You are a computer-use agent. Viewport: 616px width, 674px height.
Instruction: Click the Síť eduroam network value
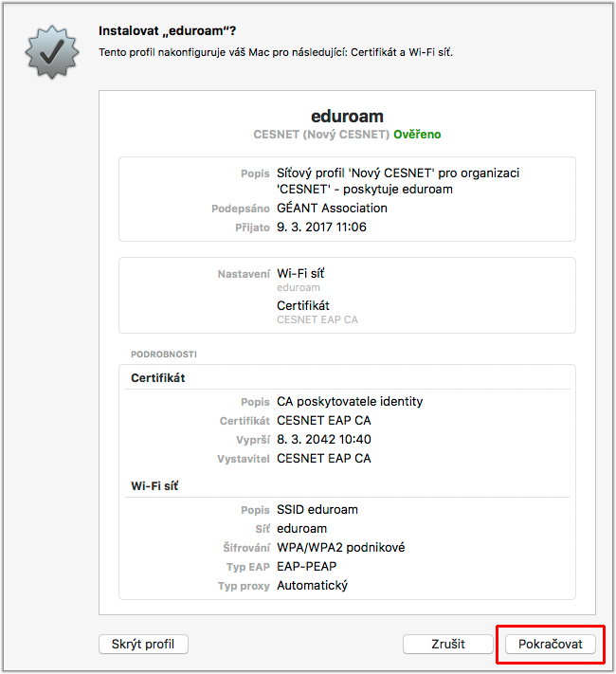coord(301,528)
